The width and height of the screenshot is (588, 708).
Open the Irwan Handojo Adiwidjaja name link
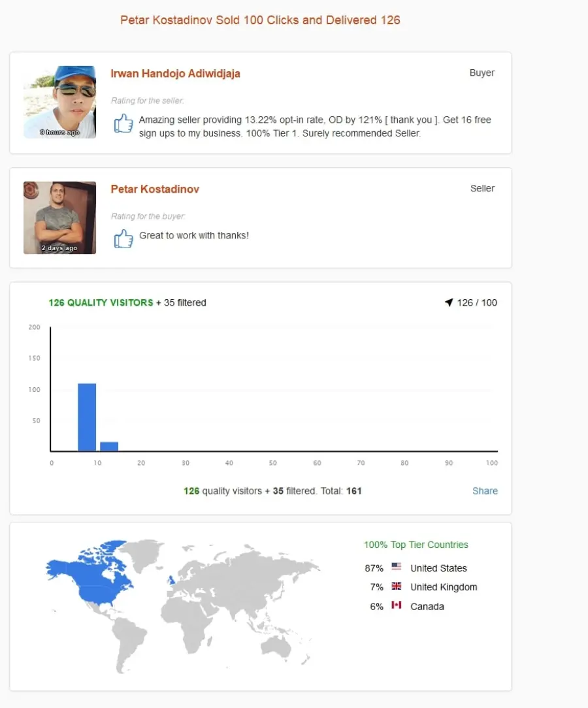point(175,73)
